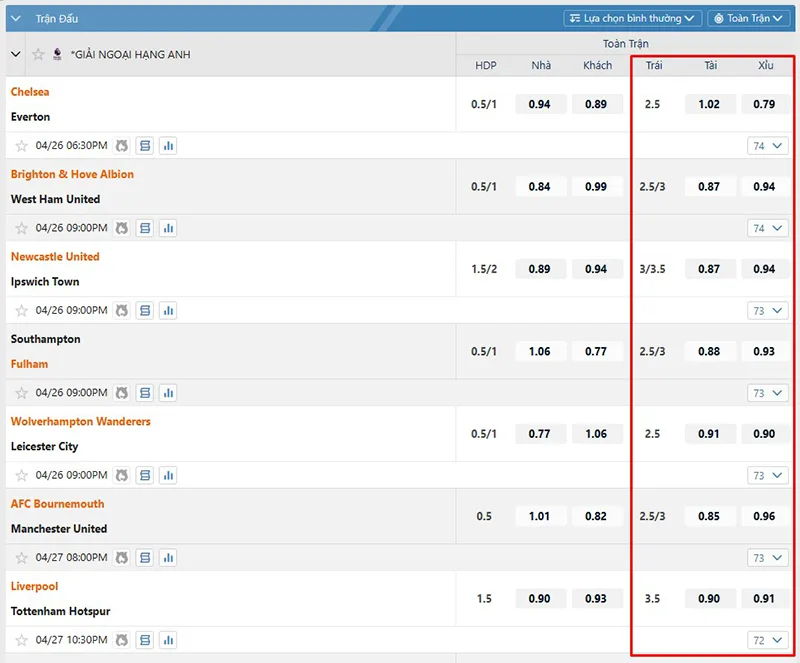The height and width of the screenshot is (663, 800).
Task: Open the animal-head icon for Newcastle vs Ipswich
Action: click(121, 310)
